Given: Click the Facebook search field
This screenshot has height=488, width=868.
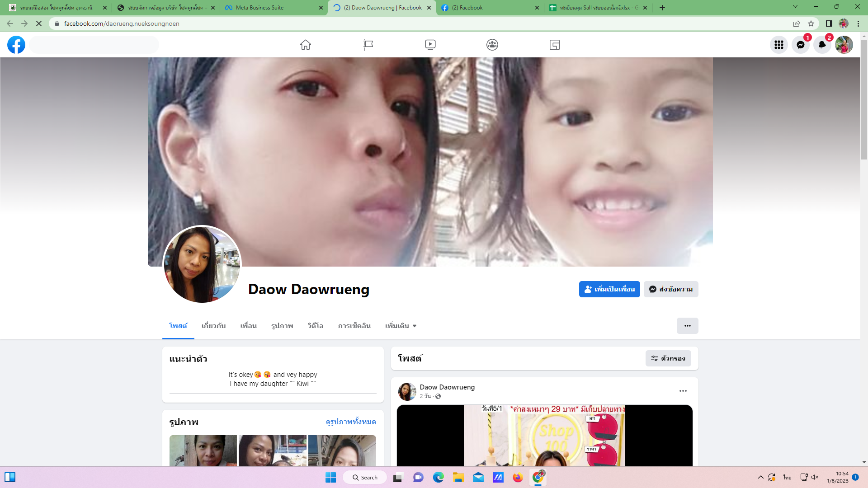Looking at the screenshot, I should pyautogui.click(x=94, y=45).
